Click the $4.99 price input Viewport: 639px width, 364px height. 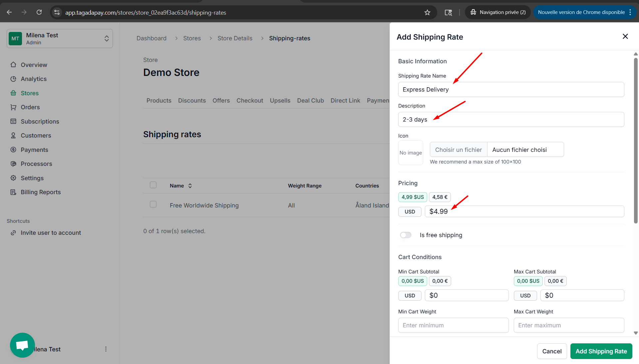[x=524, y=211]
